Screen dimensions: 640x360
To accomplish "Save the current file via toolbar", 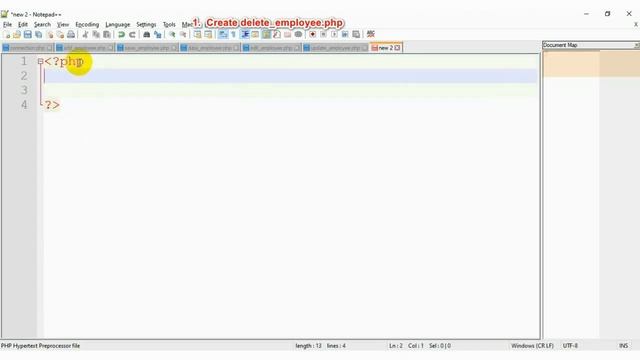I will point(27,35).
